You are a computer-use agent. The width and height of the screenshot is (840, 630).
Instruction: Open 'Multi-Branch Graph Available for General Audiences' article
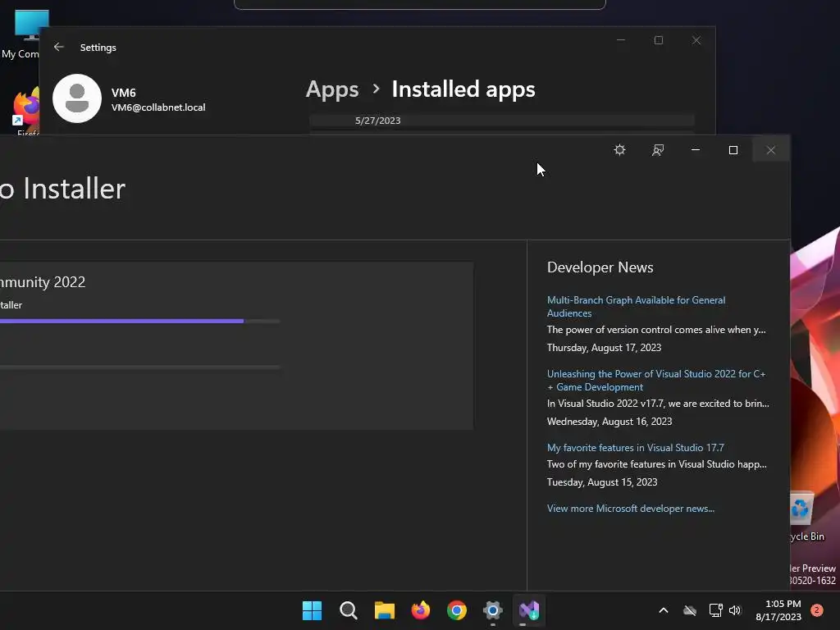tap(636, 307)
